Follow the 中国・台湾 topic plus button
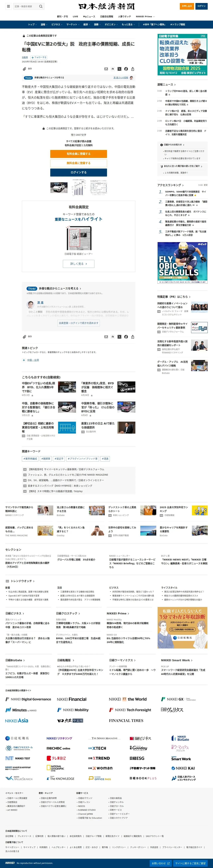 coord(24,360)
